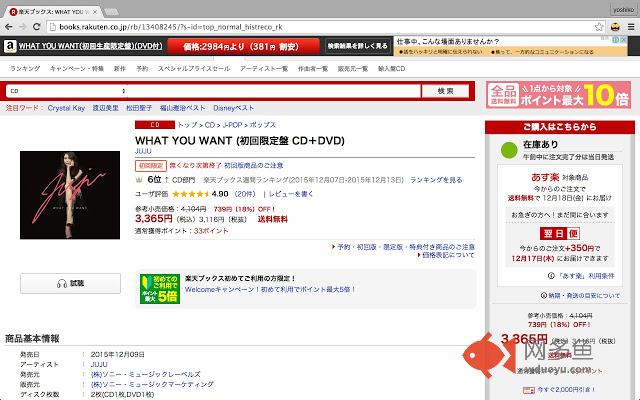Image resolution: width=640 pixels, height=400 pixels.
Task: Click the J-POP breadcrumb link
Action: coord(232,125)
